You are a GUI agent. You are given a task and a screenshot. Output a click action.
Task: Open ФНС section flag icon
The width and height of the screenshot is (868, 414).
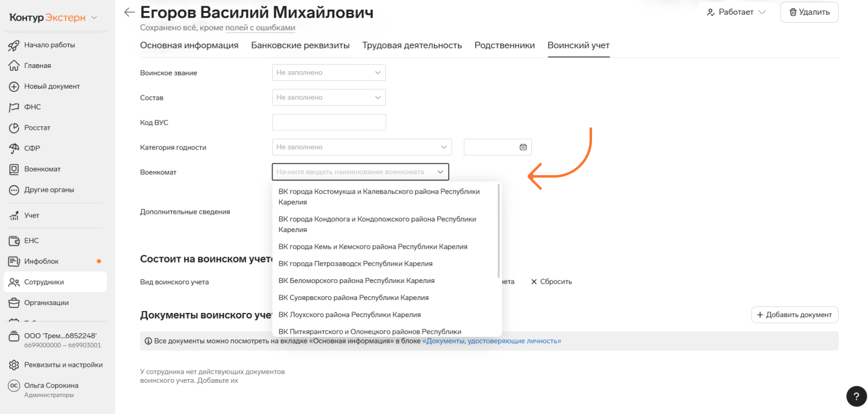(x=14, y=107)
